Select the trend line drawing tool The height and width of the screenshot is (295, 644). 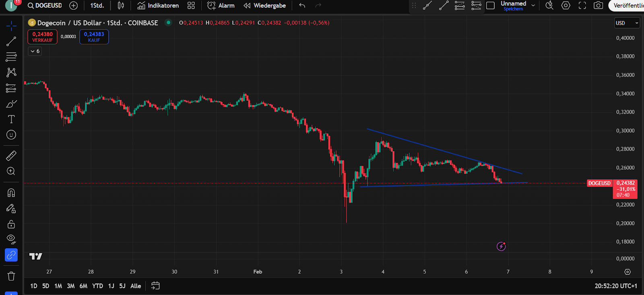pyautogui.click(x=11, y=41)
